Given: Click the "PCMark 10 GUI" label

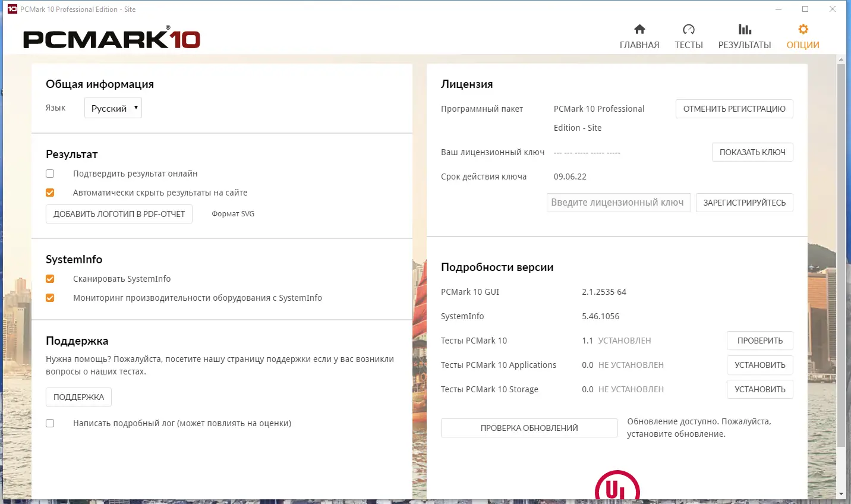Looking at the screenshot, I should [470, 292].
